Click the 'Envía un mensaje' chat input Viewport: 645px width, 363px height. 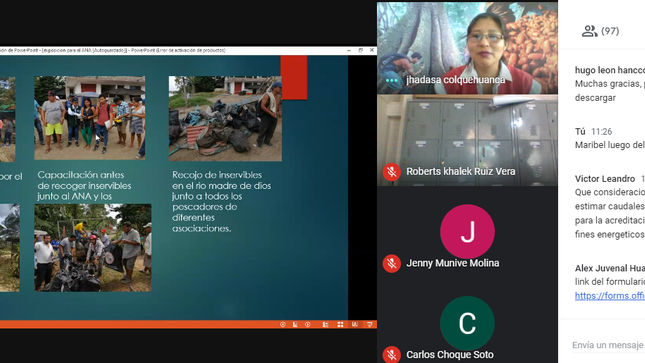[608, 345]
